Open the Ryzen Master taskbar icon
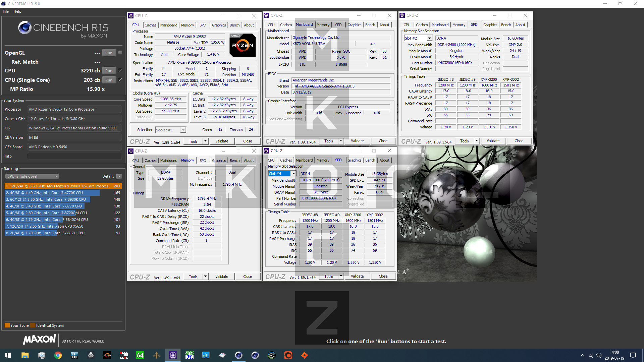644x362 pixels. (x=107, y=355)
